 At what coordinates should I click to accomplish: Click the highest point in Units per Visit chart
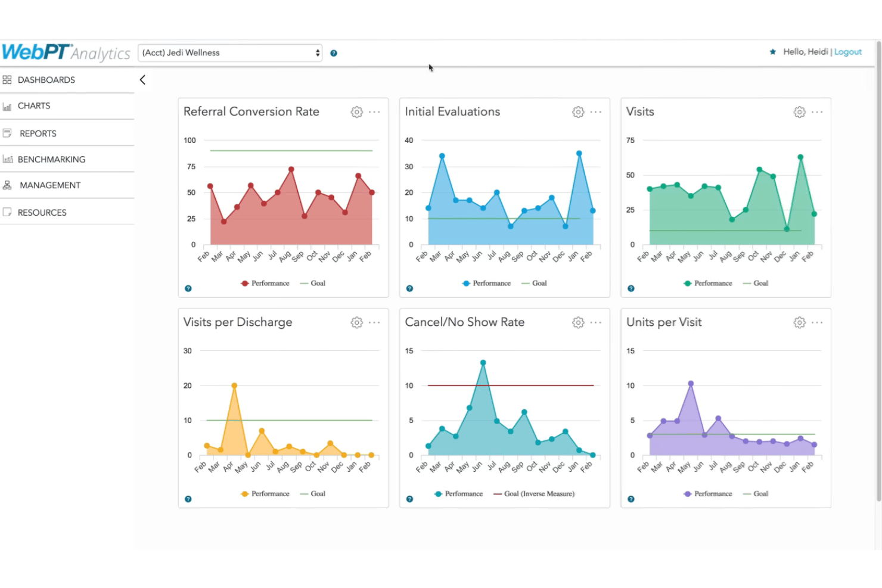(691, 384)
